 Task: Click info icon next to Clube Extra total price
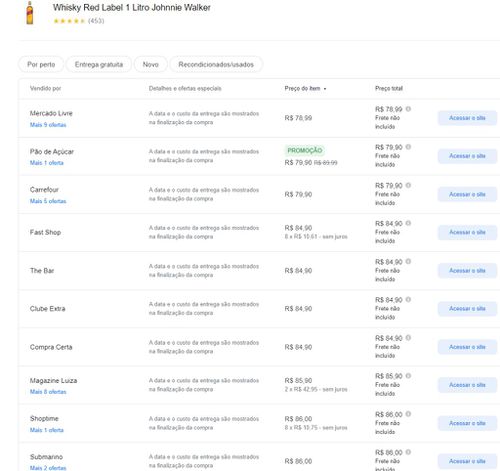click(408, 300)
